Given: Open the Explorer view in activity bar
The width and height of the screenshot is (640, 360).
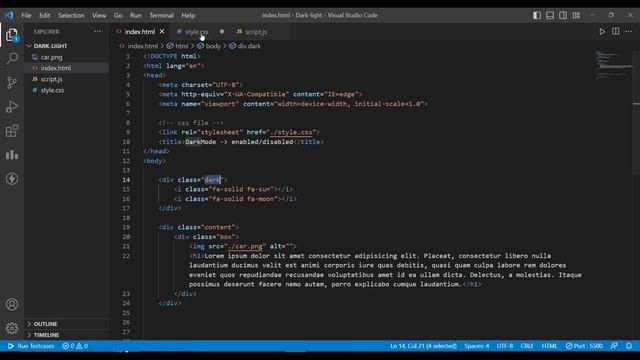Looking at the screenshot, I should point(12,35).
